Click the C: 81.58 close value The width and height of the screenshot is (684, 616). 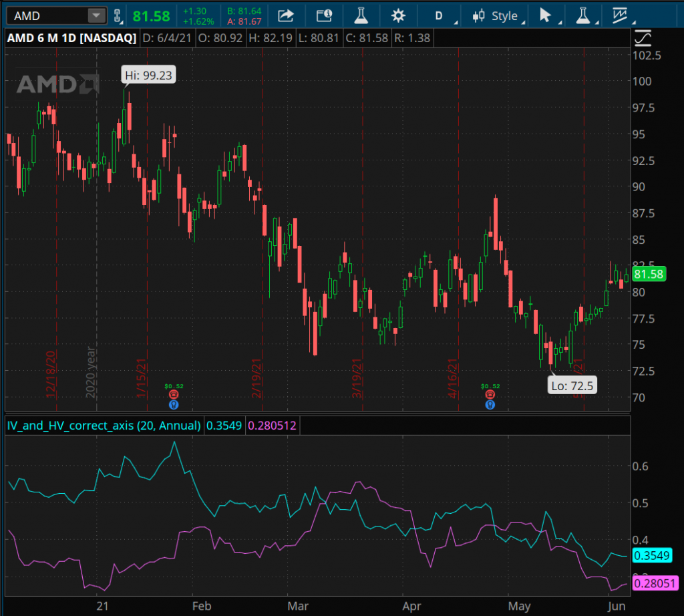coord(367,38)
